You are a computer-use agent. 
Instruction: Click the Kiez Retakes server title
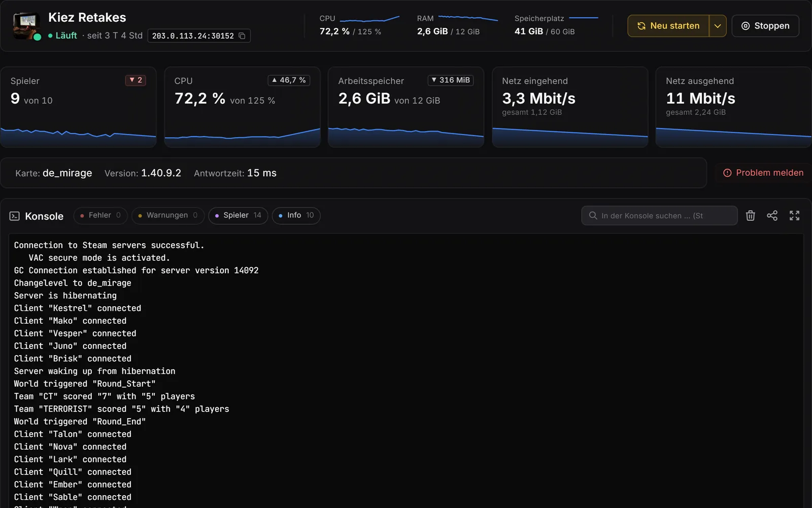[x=87, y=18]
